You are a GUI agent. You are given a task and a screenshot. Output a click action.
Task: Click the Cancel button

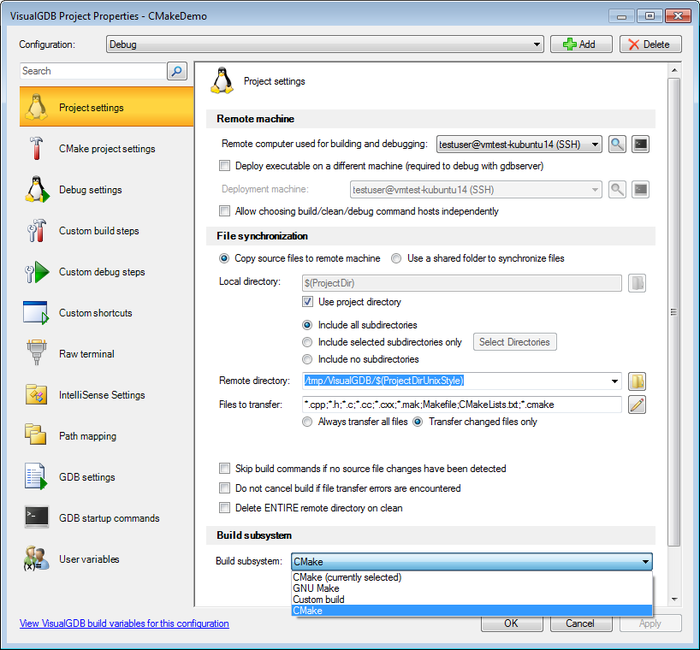pos(581,623)
